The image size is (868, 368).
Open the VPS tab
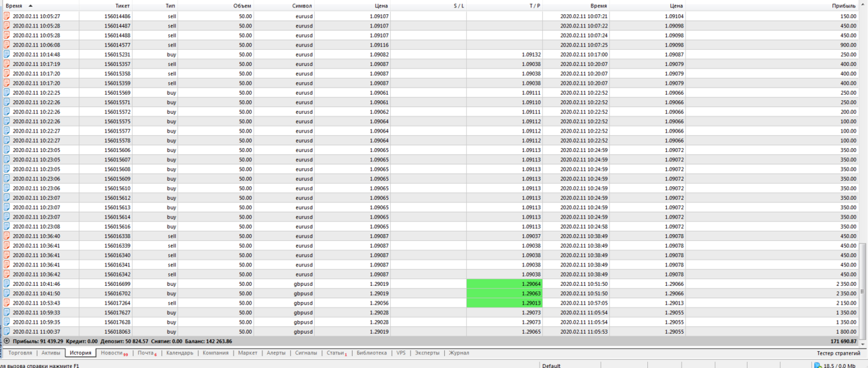click(401, 353)
